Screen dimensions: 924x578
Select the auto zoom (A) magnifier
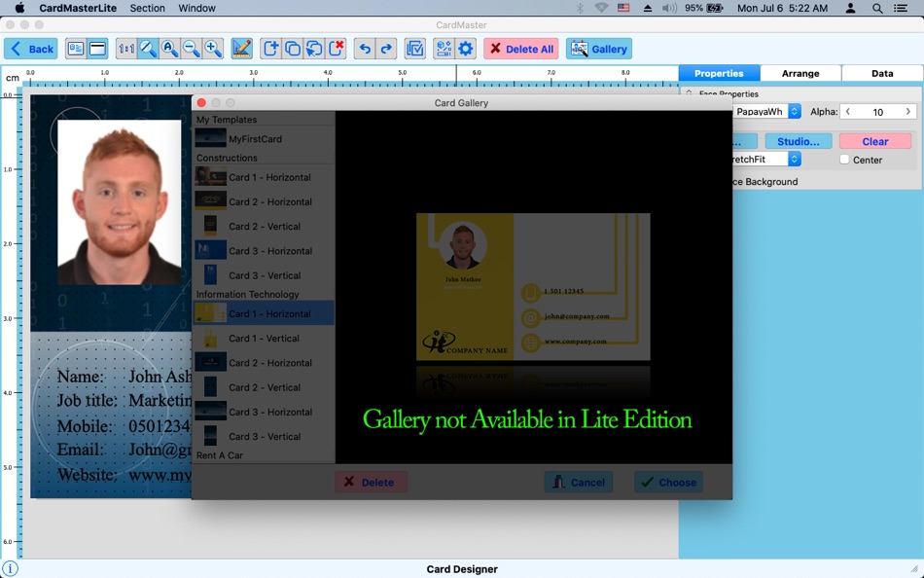(169, 49)
